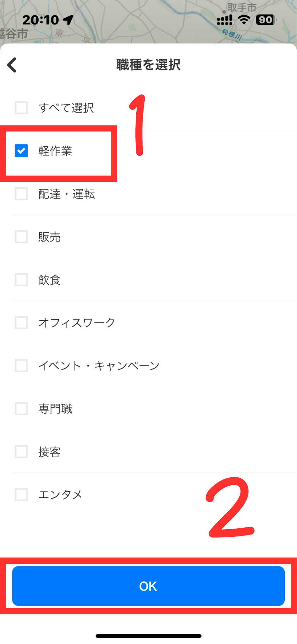This screenshot has height=644, width=297.
Task: Uncheck the 軽作業 checkbox
Action: (21, 151)
